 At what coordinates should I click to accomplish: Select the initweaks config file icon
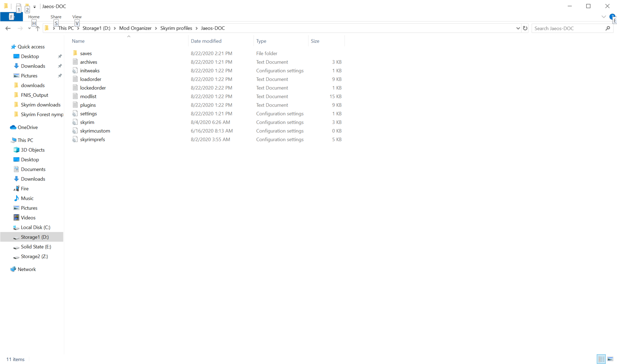75,70
